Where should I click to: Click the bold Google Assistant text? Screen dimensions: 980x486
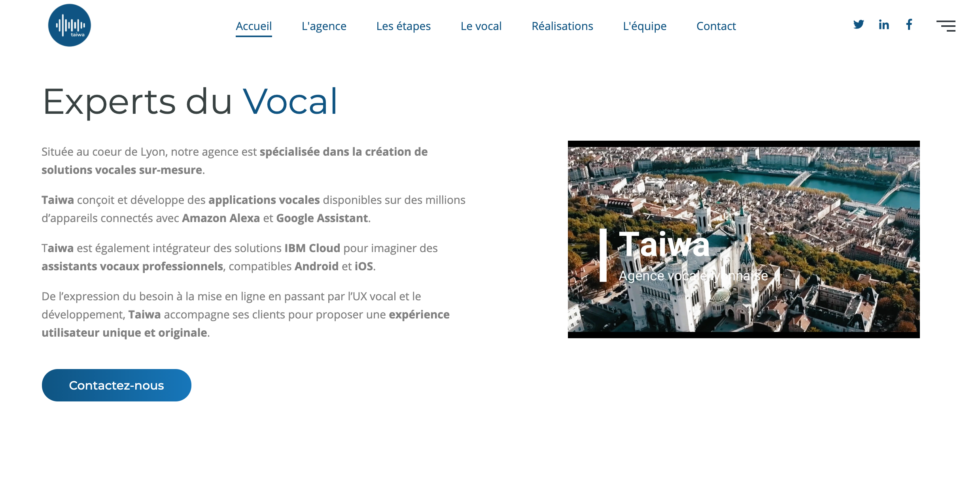tap(322, 218)
